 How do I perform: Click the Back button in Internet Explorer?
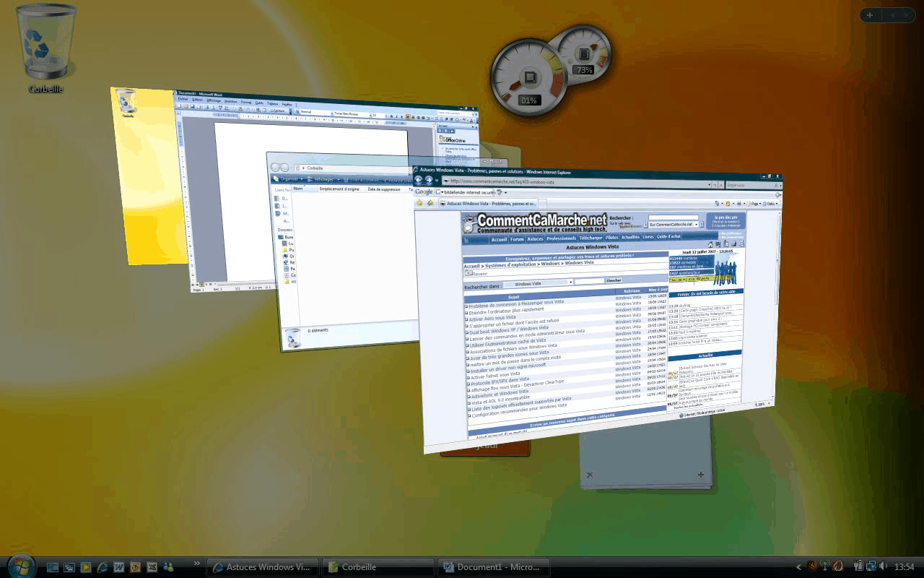click(x=418, y=179)
